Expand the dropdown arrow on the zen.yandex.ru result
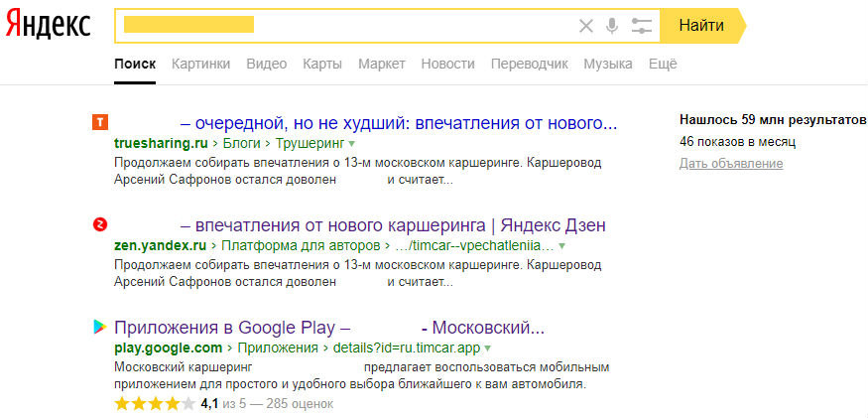The image size is (868, 418). [561, 245]
